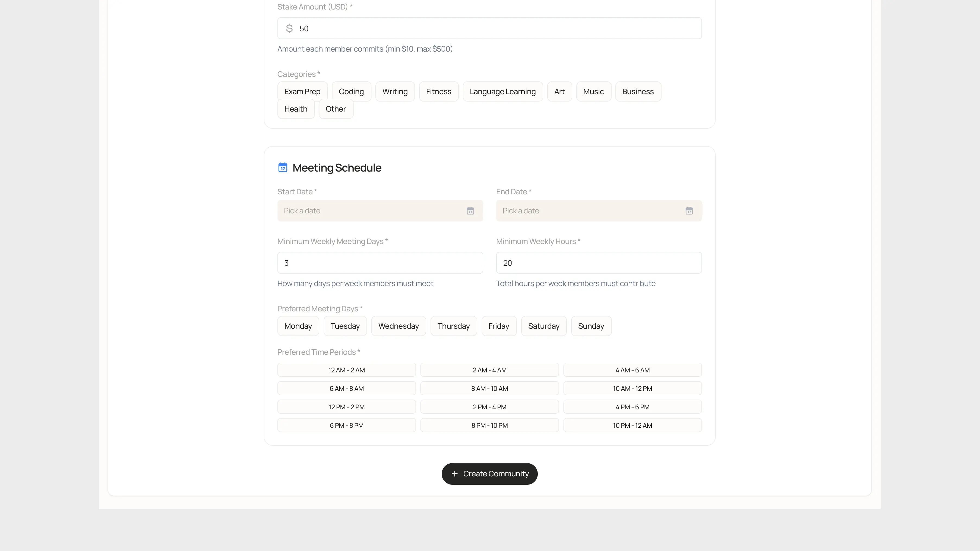Image resolution: width=980 pixels, height=551 pixels.
Task: Click the Minimum Weekly Hours input
Action: pyautogui.click(x=598, y=263)
